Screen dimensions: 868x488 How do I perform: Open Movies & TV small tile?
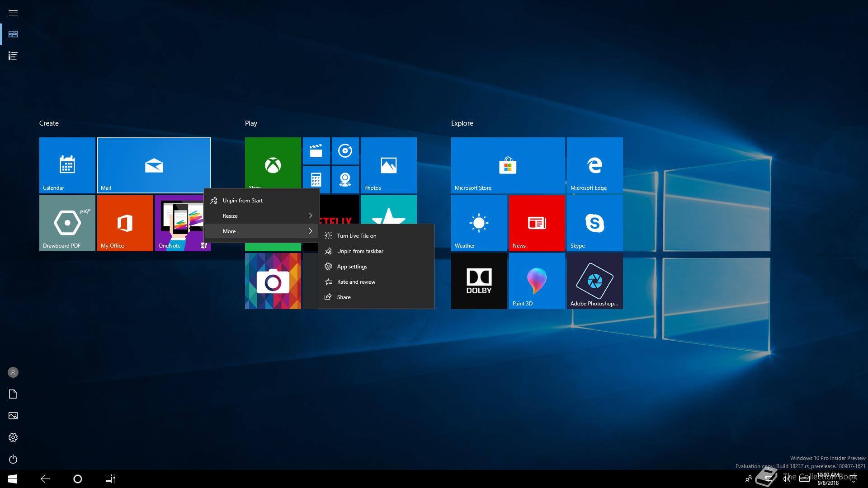pyautogui.click(x=316, y=151)
